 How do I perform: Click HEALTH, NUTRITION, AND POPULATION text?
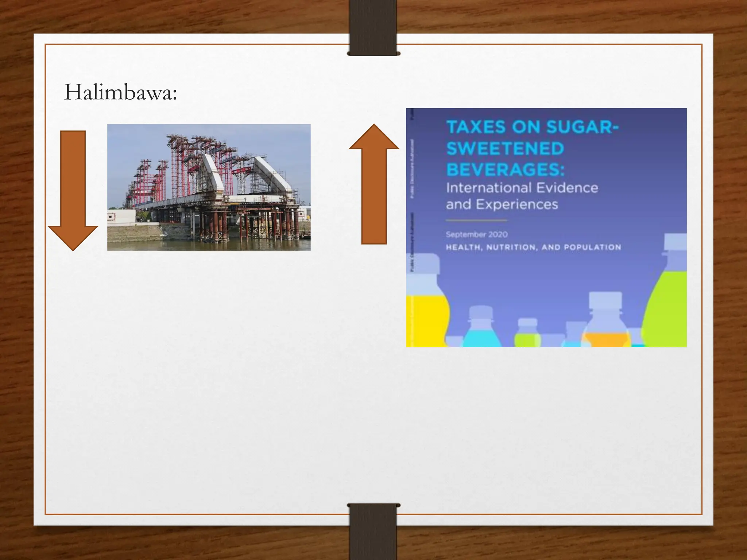coord(533,247)
